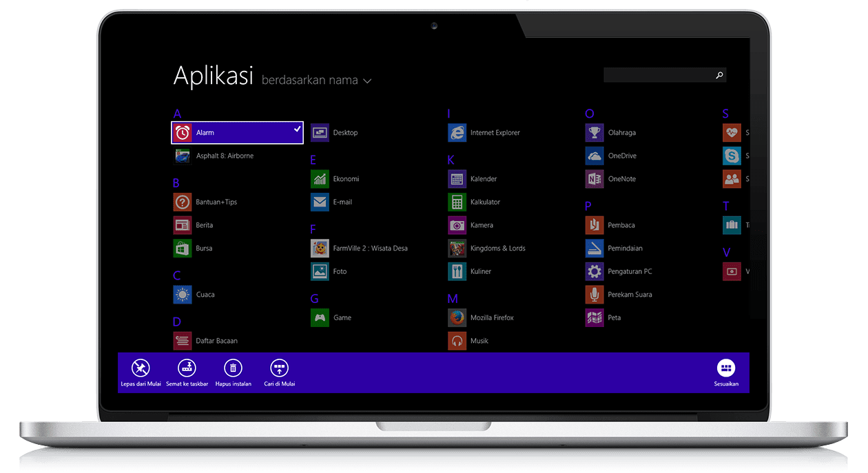Click Cari di Mulai button
Viewport: 868px width, 473px height.
pos(279,372)
